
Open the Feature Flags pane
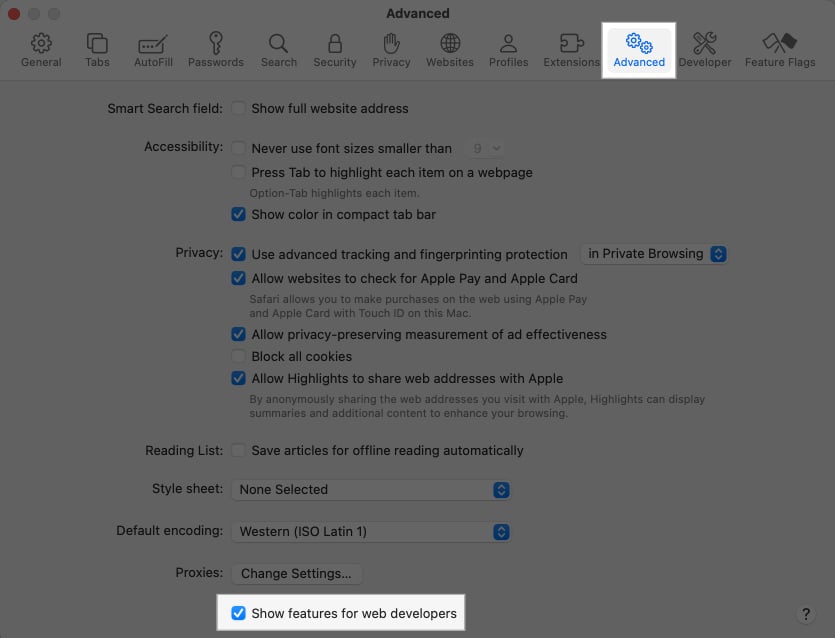[x=780, y=51]
